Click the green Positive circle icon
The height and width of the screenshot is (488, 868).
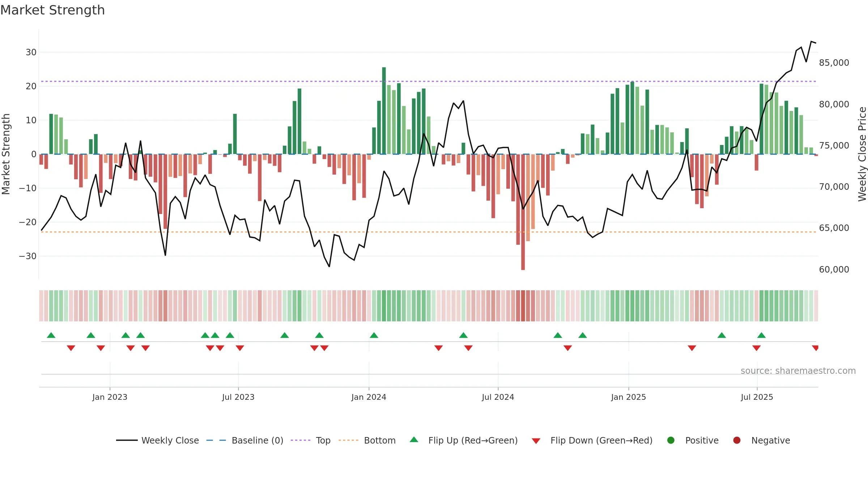point(671,440)
